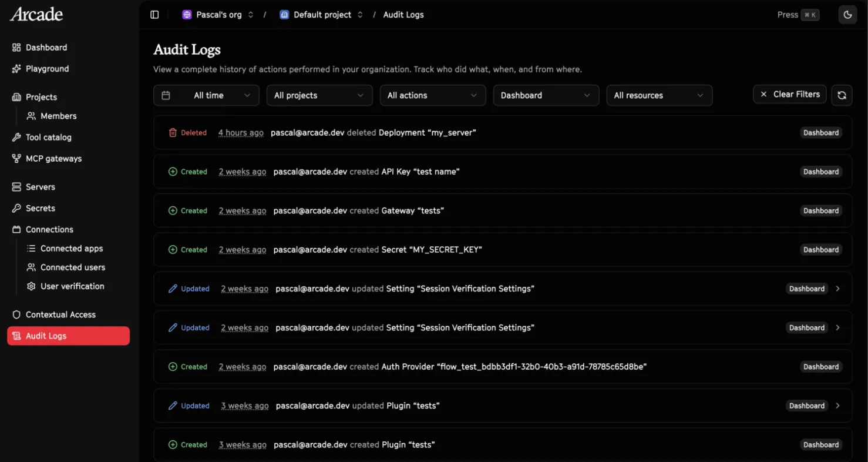Open the Secrets section icon
Screen dimensions: 868x462
click(16, 208)
